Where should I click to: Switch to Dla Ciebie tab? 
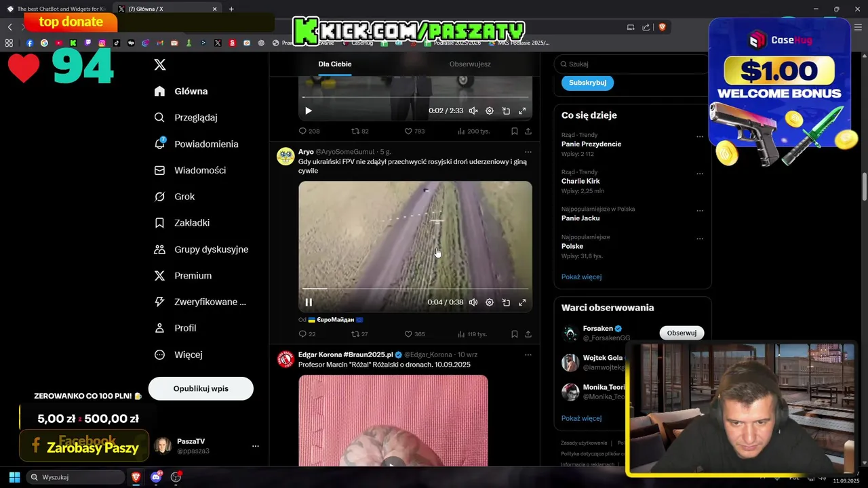[x=335, y=64]
